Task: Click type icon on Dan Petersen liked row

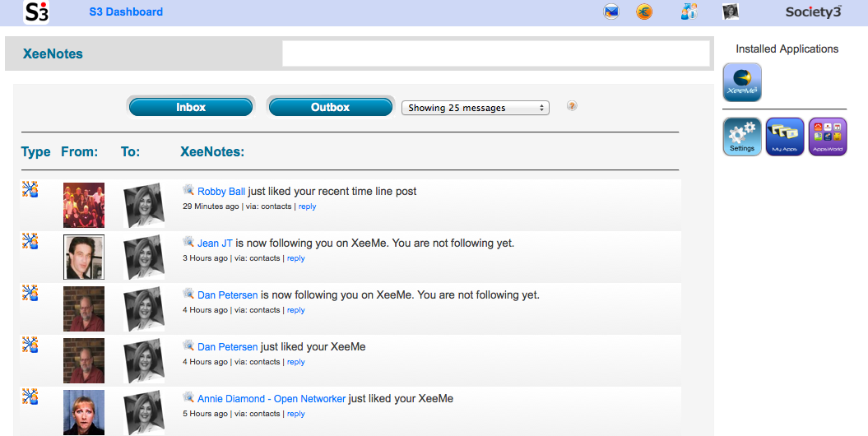Action: point(30,345)
